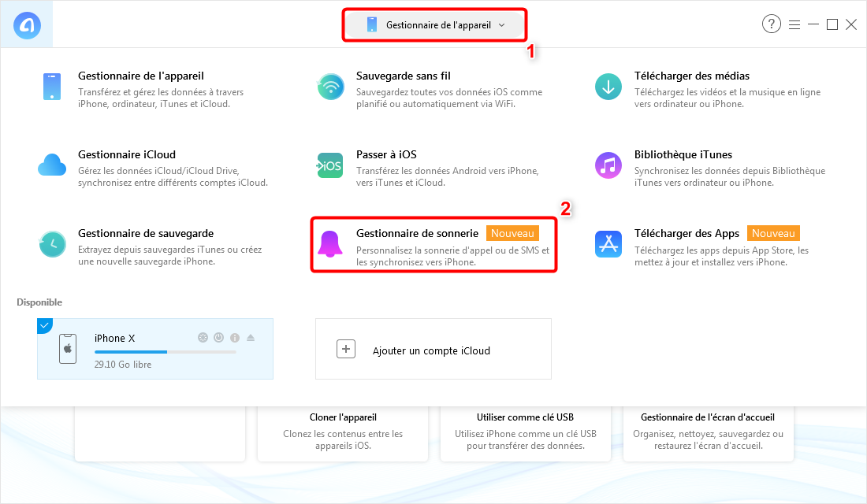Screen dimensions: 867x504
Task: Click description 'Extrayez depuis sauvegardes iTunes ou créez'
Action: [x=169, y=250]
